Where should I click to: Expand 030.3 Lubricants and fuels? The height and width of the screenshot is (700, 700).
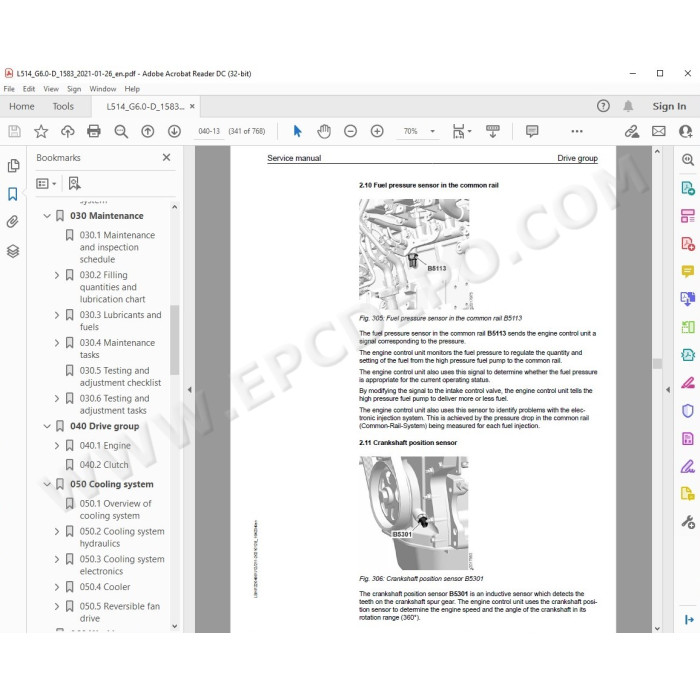click(x=57, y=315)
